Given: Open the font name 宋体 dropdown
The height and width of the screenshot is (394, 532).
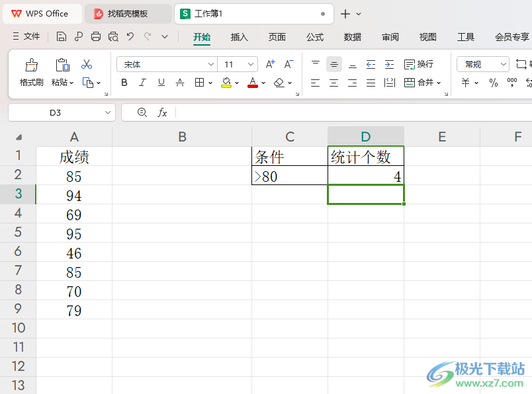Looking at the screenshot, I should click(166, 64).
